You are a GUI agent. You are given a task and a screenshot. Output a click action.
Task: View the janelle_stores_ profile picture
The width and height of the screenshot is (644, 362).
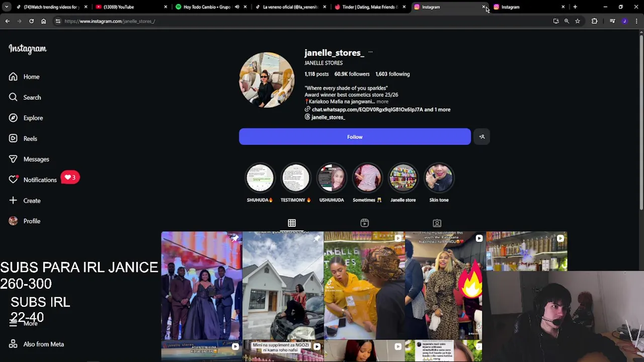click(x=267, y=79)
